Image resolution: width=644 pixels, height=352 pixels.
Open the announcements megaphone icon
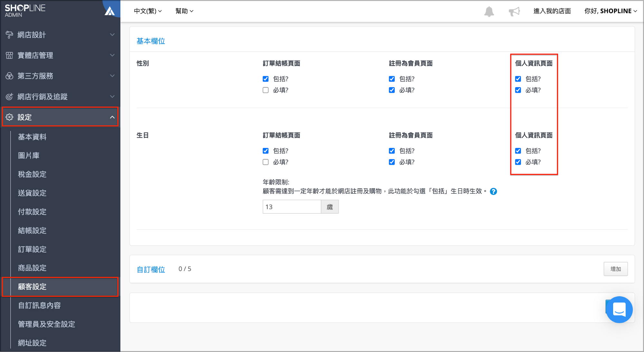[x=514, y=11]
